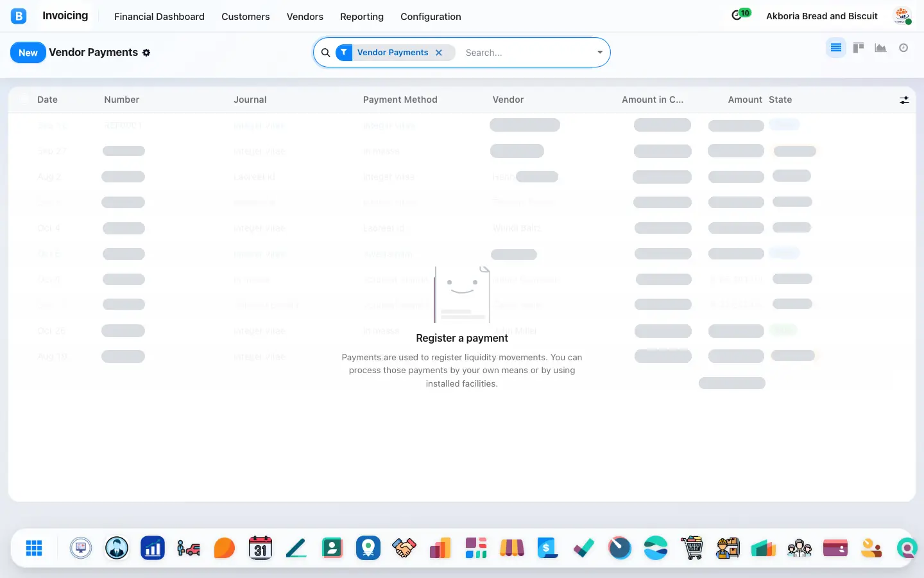The width and height of the screenshot is (924, 578).
Task: Open the Financial Dashboard menu
Action: [x=159, y=17]
